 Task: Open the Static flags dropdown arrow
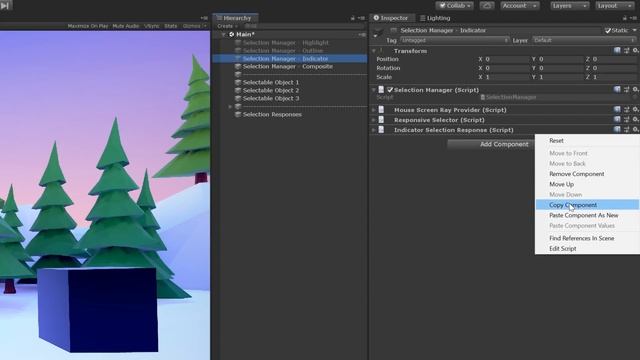(x=635, y=30)
